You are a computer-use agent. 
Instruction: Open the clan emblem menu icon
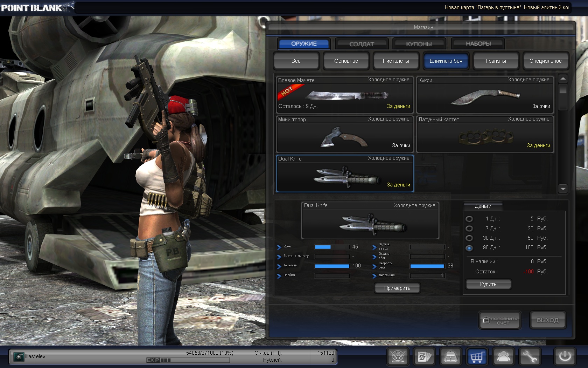tap(398, 357)
